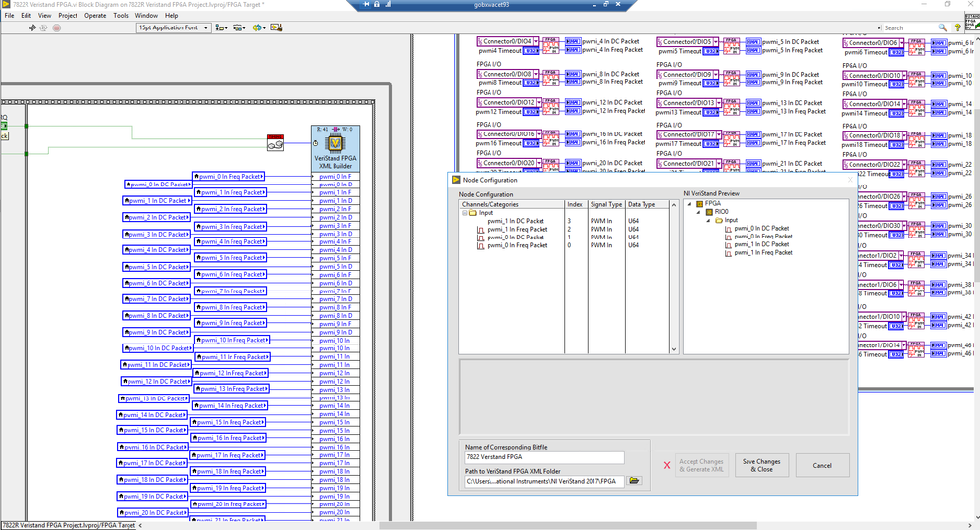Viewport: 980px width, 530px height.
Task: Click Path to VeriStand FPGA XML Folder field
Action: [543, 481]
